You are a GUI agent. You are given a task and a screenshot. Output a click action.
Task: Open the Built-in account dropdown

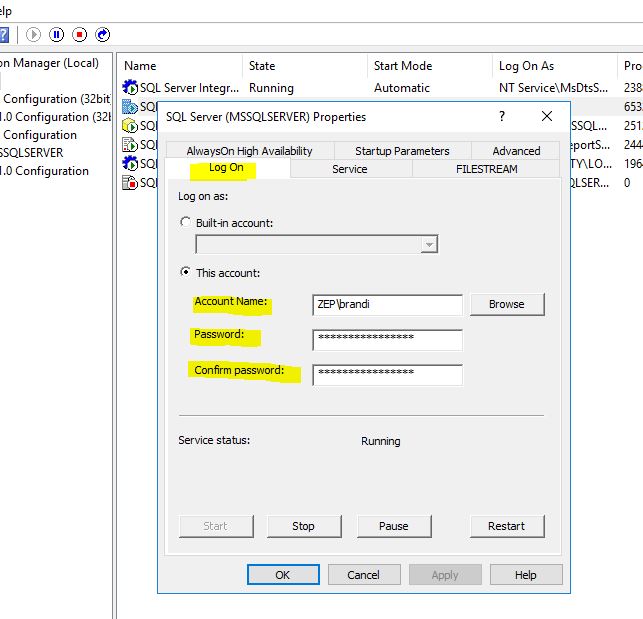click(x=429, y=245)
